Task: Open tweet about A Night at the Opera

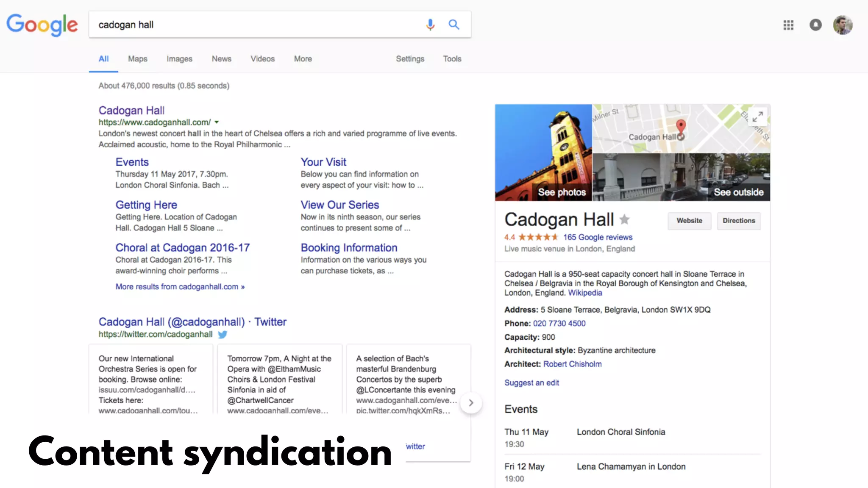Action: [x=280, y=379]
